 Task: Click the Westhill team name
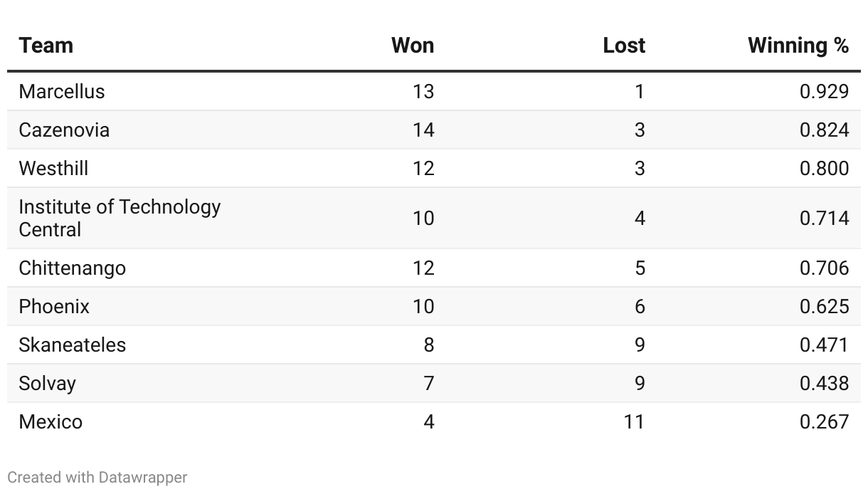pyautogui.click(x=53, y=169)
